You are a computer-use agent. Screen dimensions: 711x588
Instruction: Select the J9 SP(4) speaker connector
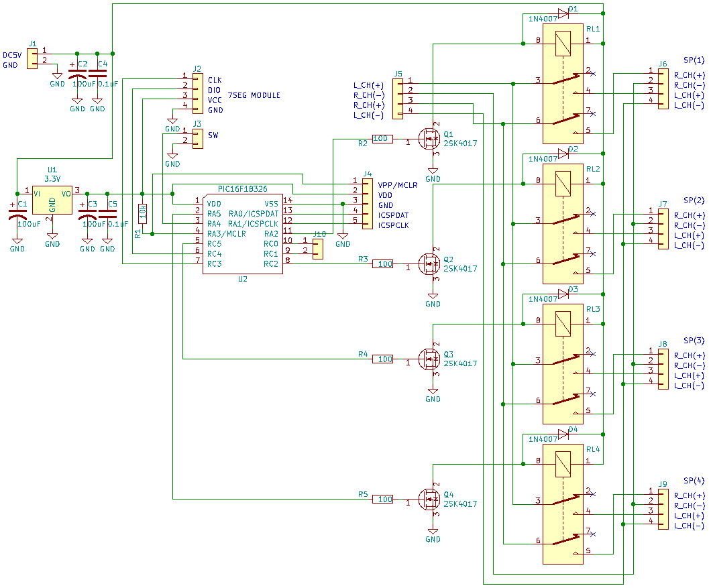click(663, 510)
